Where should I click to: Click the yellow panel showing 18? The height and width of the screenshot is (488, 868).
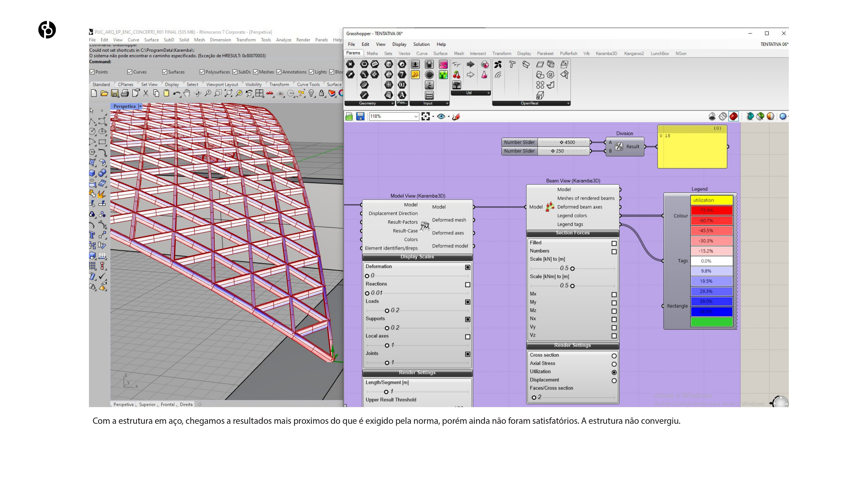point(692,147)
